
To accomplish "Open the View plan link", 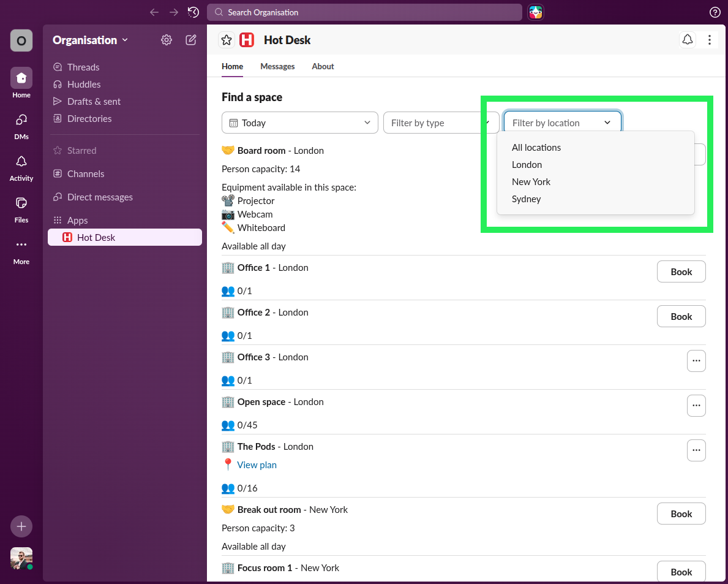I will pos(257,465).
